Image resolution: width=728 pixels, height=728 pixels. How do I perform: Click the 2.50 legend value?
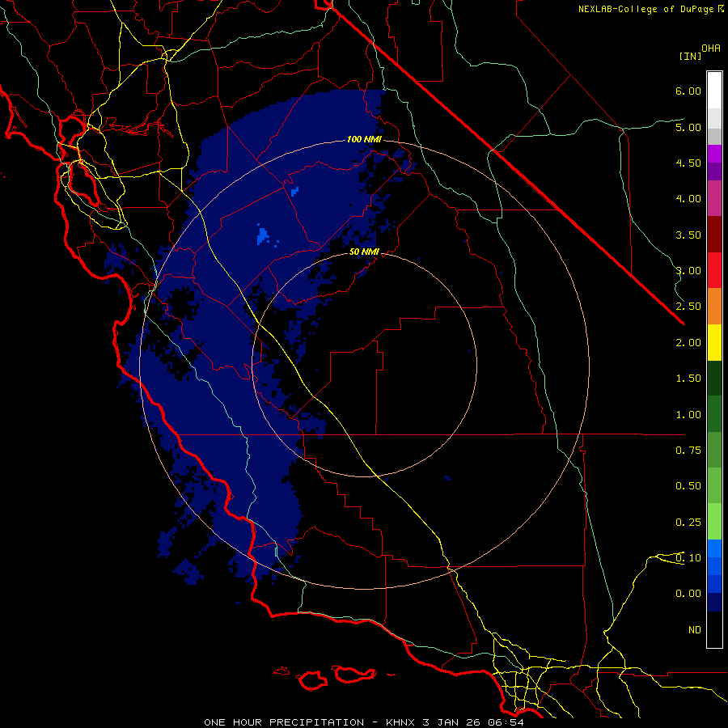[688, 307]
